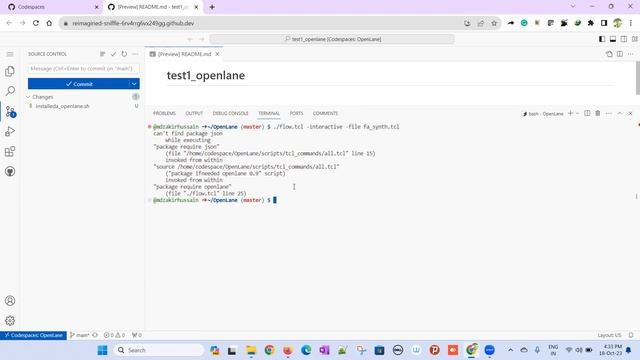Click the Windows taskbar Search box
640x360 pixels.
(158, 350)
